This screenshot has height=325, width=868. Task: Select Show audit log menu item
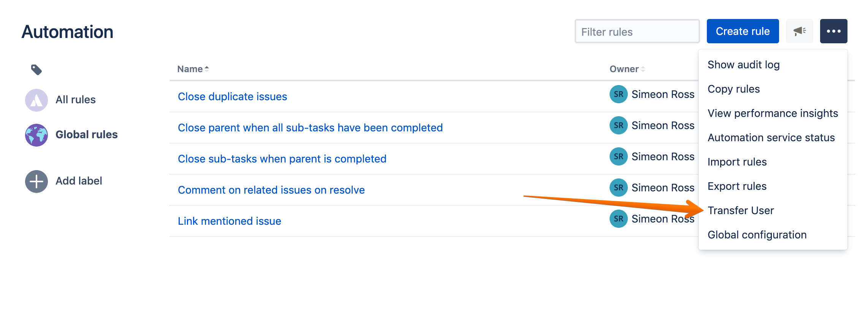743,65
